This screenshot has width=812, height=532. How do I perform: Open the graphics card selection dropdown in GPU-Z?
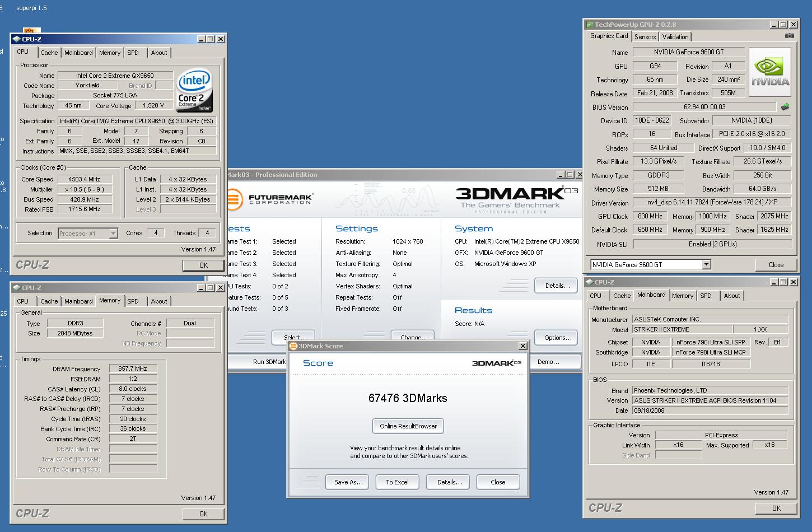[x=706, y=264]
